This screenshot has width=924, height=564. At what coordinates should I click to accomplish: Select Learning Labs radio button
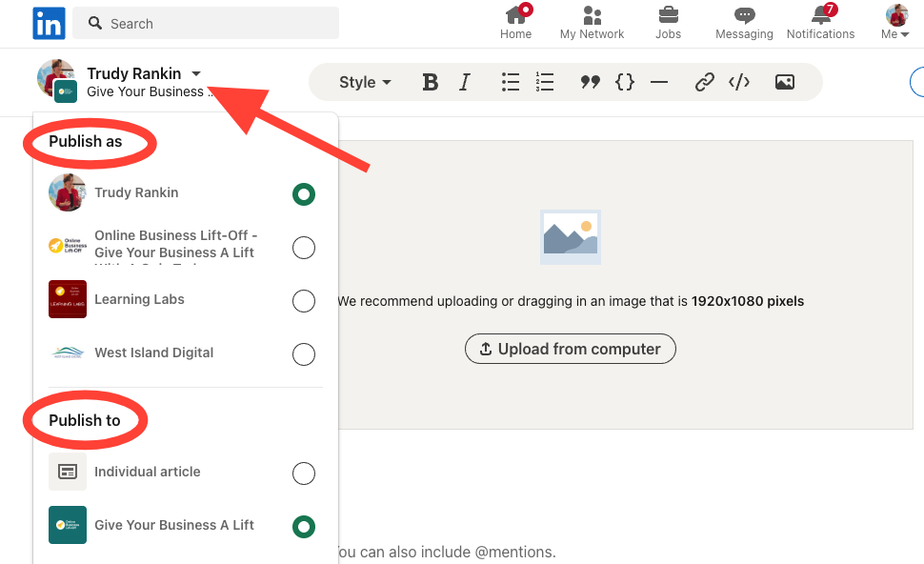pos(304,301)
